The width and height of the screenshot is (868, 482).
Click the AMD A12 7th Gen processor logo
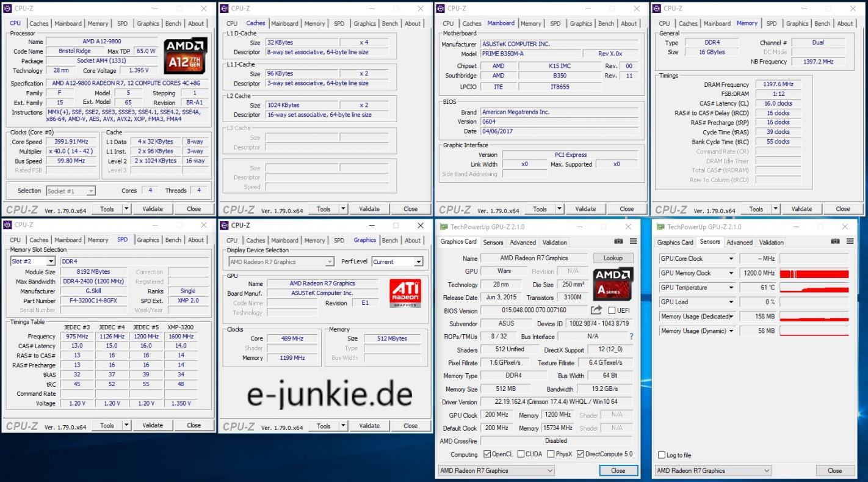pos(186,56)
